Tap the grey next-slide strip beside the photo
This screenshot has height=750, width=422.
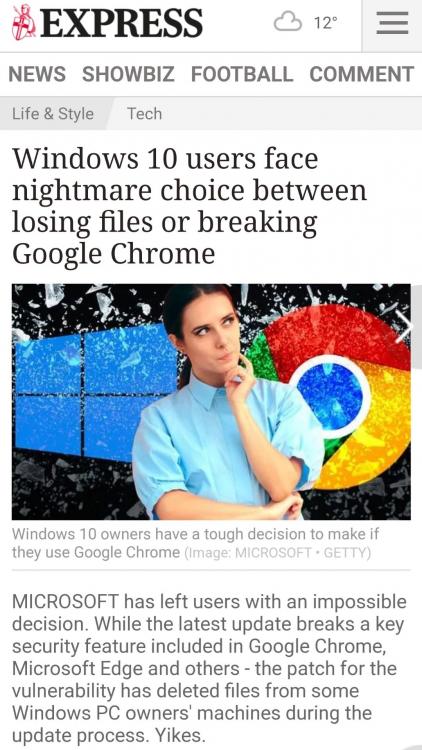pyautogui.click(x=417, y=327)
